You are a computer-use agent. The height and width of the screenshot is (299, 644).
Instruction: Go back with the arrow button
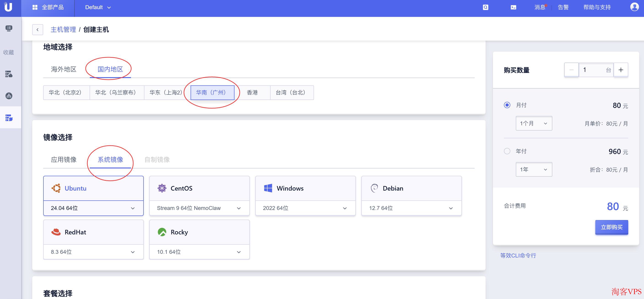pos(37,30)
